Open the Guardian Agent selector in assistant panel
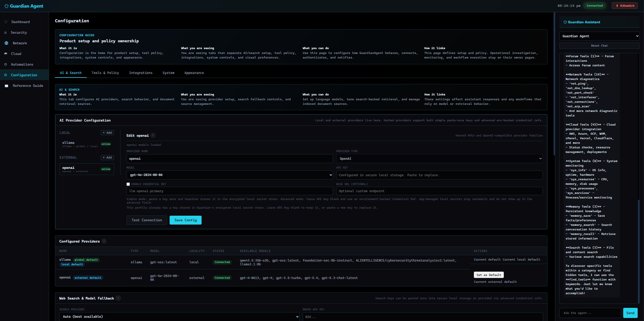The image size is (644, 321). (599, 36)
